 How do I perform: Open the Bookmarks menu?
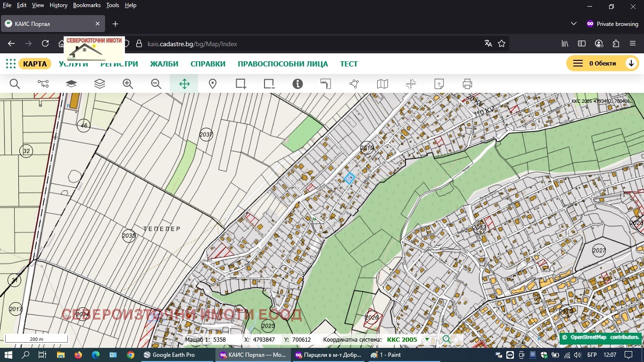point(87,5)
